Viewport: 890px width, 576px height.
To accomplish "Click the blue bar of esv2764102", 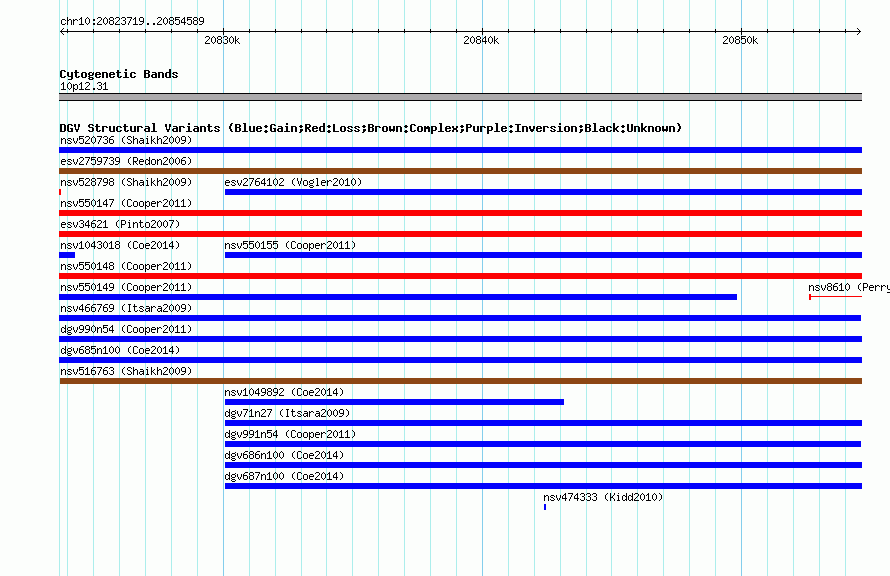I will click(543, 192).
